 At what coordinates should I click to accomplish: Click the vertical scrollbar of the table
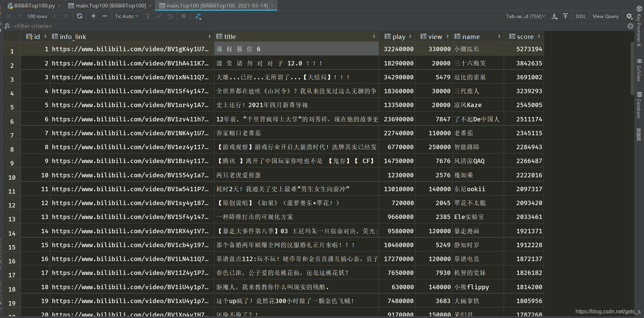click(632, 68)
